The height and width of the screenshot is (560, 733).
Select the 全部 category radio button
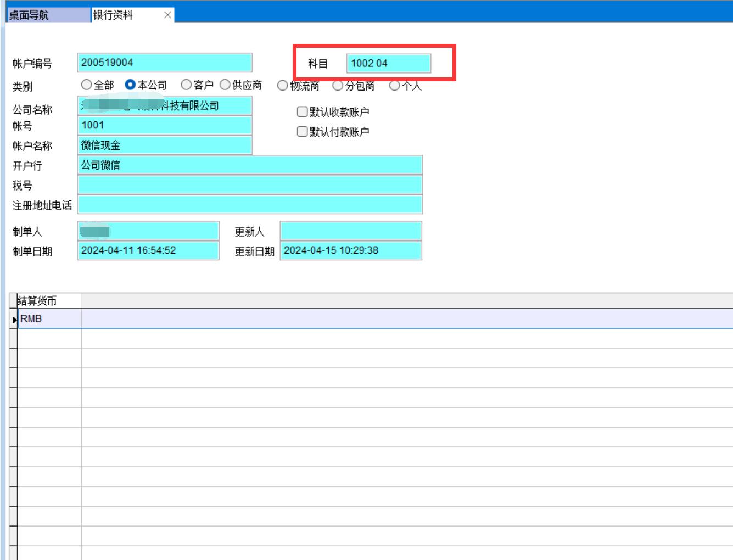[86, 85]
